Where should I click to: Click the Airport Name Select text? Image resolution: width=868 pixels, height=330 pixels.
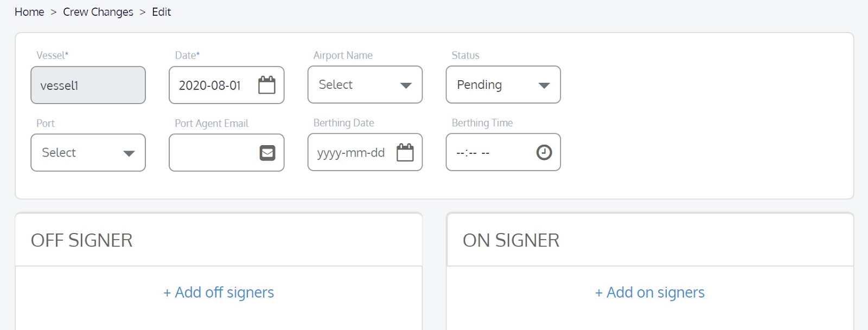(336, 85)
